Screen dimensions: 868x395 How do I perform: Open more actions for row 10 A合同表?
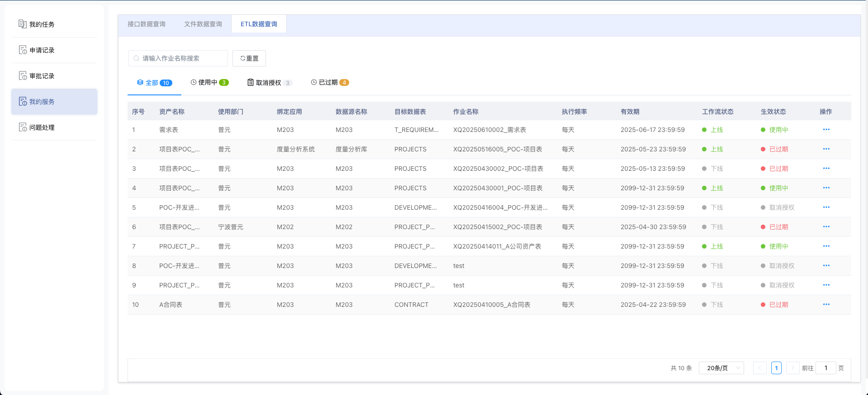pos(826,305)
